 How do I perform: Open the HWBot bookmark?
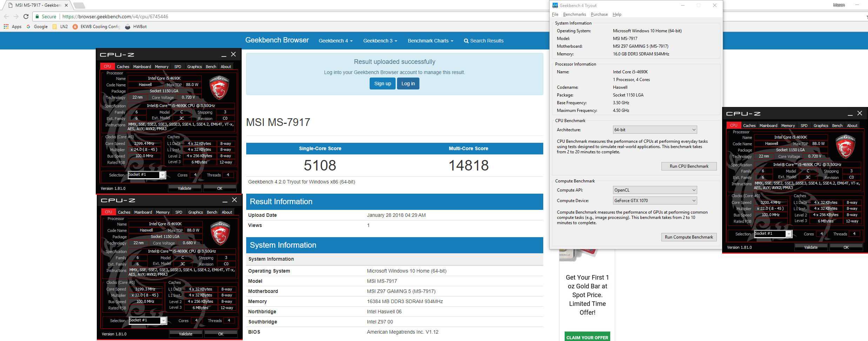[136, 27]
